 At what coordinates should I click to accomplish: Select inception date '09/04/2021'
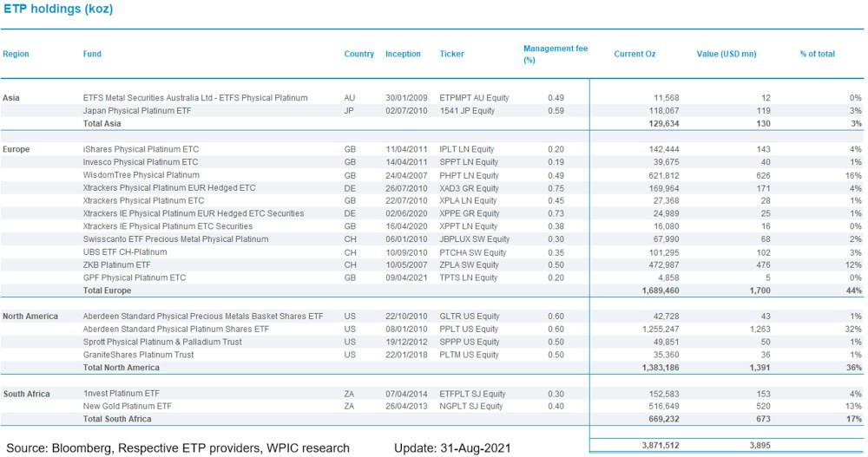click(406, 277)
